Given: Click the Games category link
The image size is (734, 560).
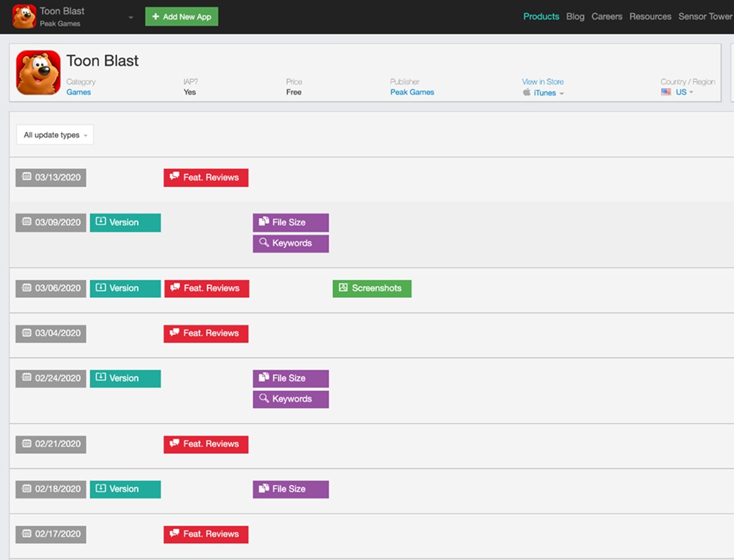Looking at the screenshot, I should 78,92.
